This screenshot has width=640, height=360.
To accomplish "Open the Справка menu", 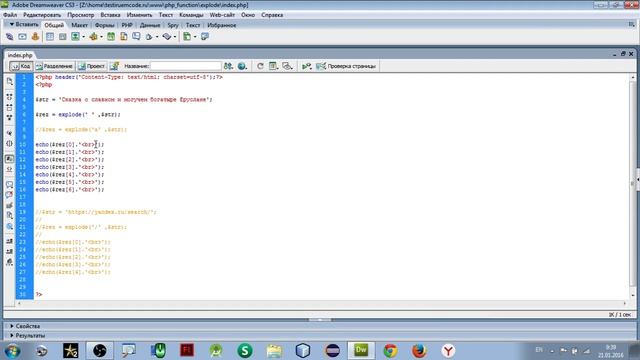I will (272, 15).
